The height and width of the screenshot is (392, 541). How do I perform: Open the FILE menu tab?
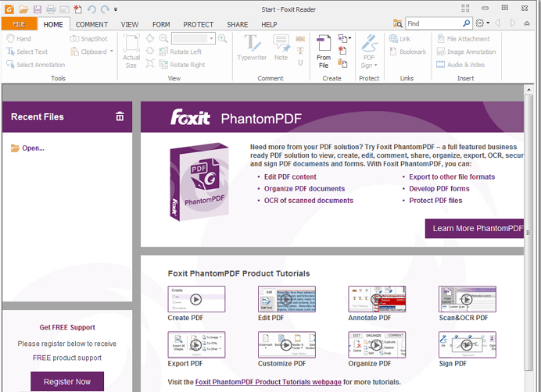click(19, 23)
